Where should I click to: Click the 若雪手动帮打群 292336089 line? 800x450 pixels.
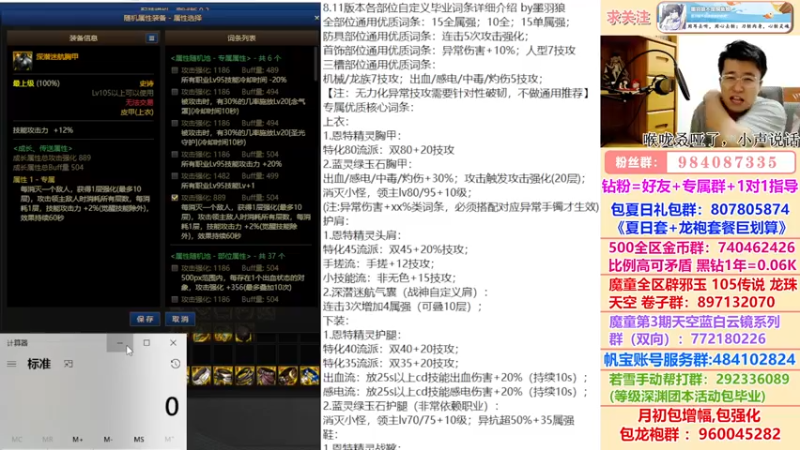tap(699, 379)
